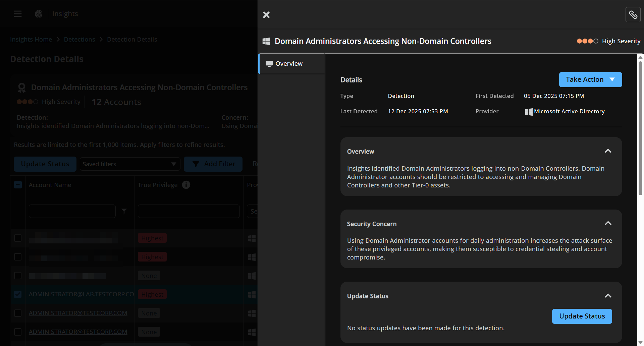Click the side panel vertical scrollbar
644x346 pixels.
tap(640, 127)
